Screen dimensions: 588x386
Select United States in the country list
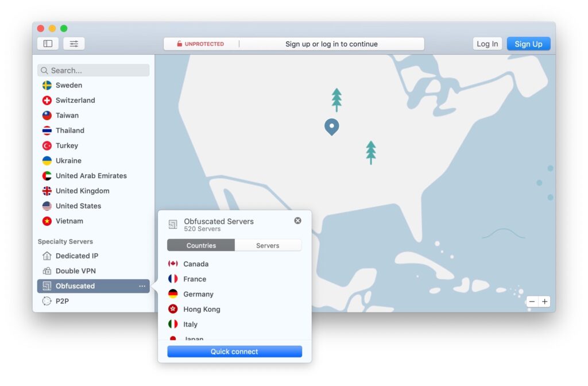78,206
